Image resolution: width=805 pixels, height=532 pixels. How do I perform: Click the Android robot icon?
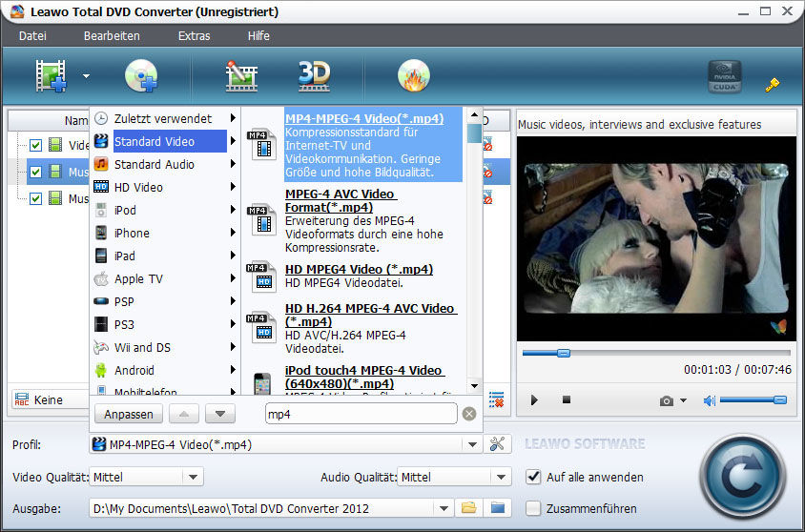point(101,370)
